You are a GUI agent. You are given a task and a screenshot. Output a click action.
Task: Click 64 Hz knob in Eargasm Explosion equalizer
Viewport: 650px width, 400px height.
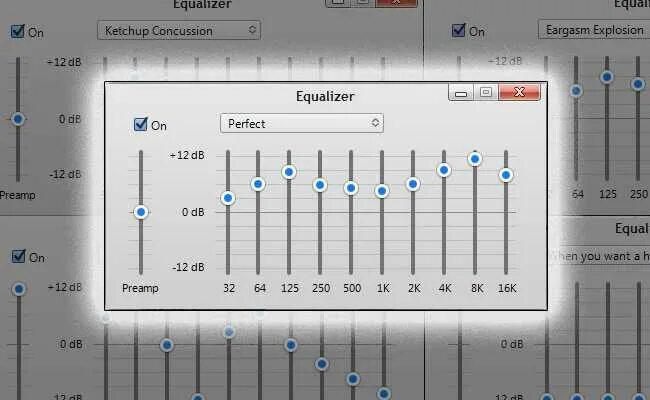point(576,91)
